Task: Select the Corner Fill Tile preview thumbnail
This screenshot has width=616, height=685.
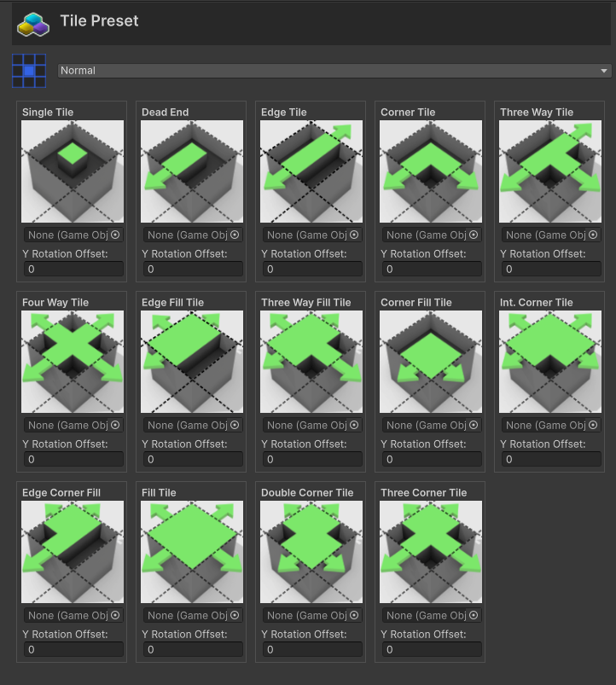Action: click(x=431, y=362)
